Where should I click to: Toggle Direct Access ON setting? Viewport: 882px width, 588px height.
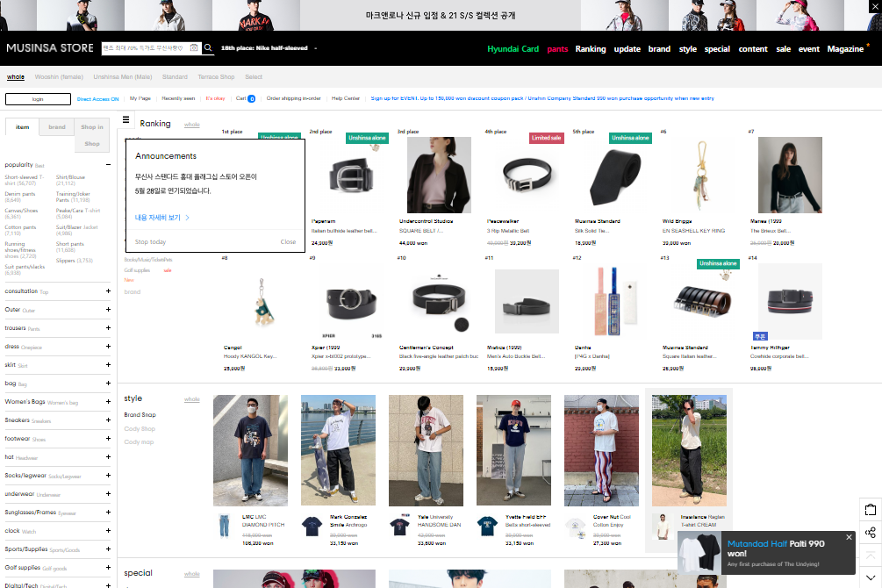97,99
